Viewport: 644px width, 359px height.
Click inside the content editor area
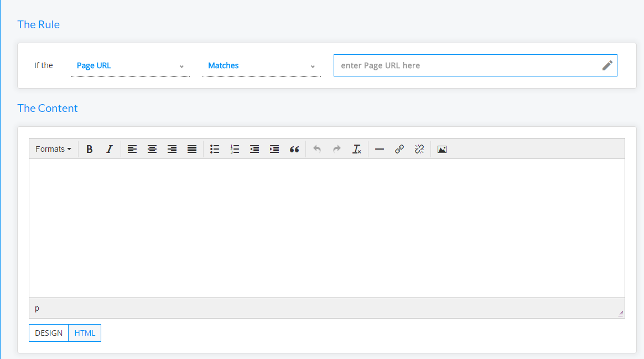click(x=327, y=228)
